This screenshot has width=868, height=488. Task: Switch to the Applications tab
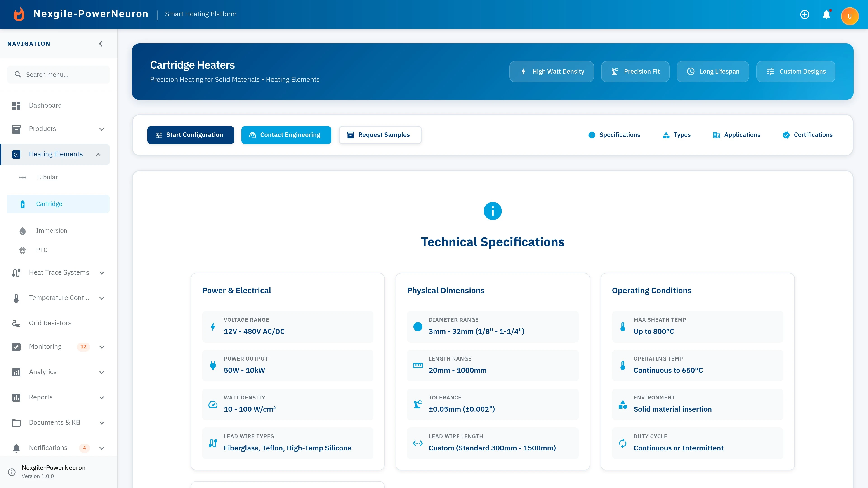pyautogui.click(x=737, y=135)
